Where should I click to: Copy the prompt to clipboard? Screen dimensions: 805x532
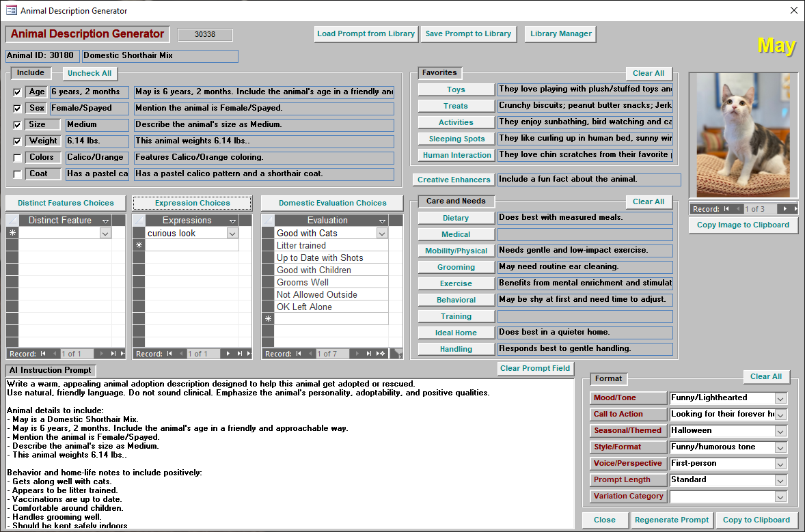[756, 520]
